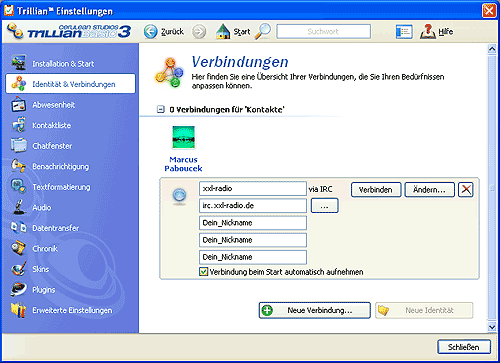Viewport: 500px width, 363px height.
Task: Close the Trillian Einstellungen window
Action: [x=489, y=11]
